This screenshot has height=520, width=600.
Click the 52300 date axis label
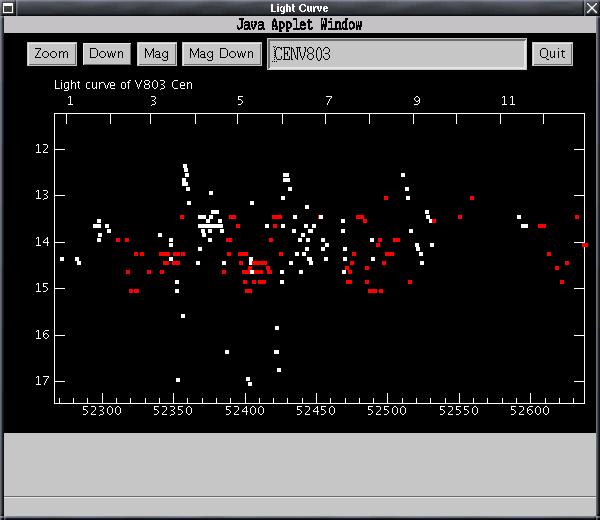click(x=102, y=411)
